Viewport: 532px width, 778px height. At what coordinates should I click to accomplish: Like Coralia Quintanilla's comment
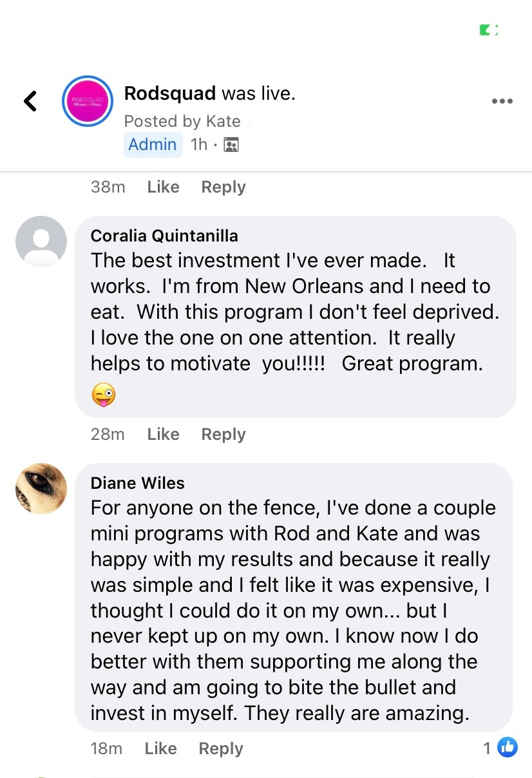pyautogui.click(x=163, y=434)
